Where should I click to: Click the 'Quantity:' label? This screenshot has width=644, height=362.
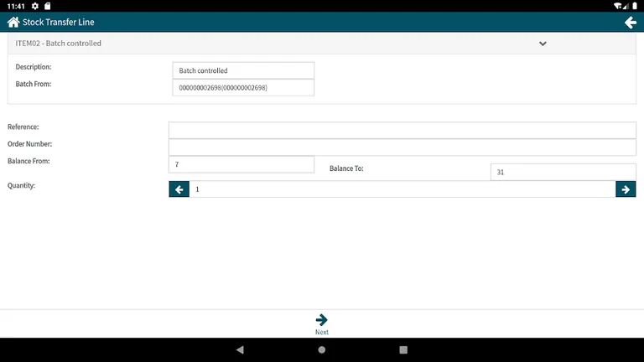click(21, 185)
